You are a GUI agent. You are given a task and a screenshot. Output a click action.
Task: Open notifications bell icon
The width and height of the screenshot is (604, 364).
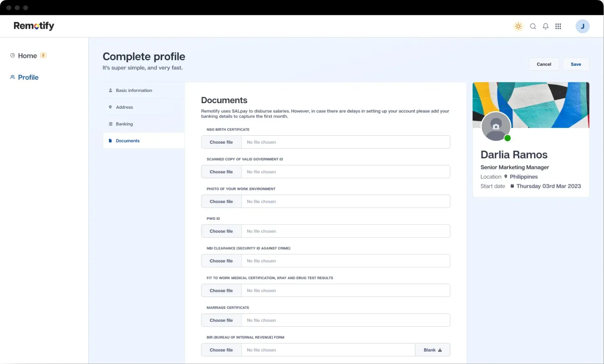click(545, 26)
